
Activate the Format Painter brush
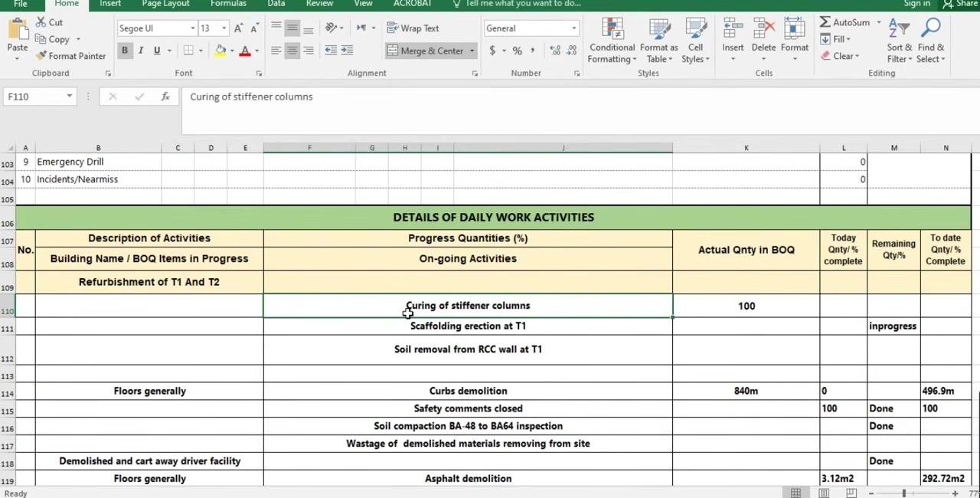(x=70, y=56)
